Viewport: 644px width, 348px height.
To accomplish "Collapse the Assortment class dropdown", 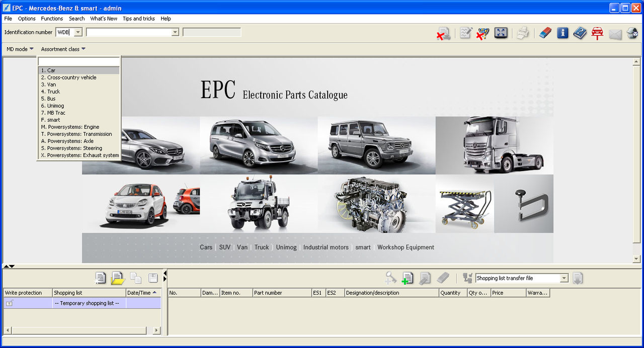I will pos(63,49).
